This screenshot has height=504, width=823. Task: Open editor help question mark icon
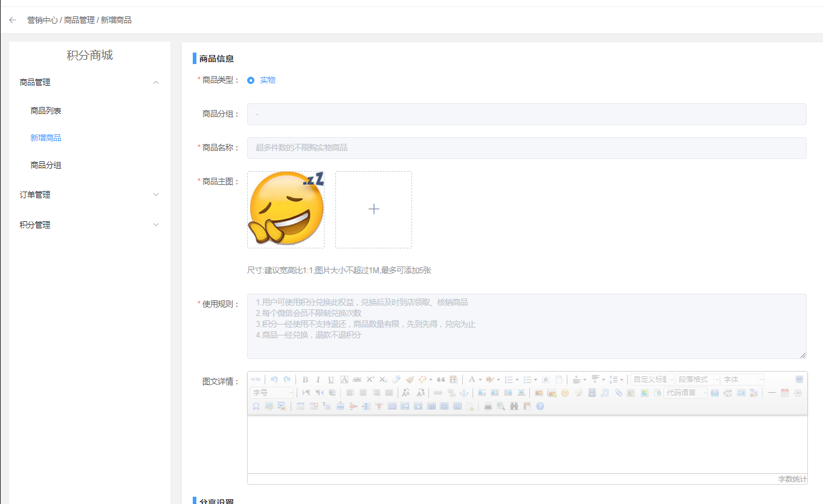coord(540,406)
